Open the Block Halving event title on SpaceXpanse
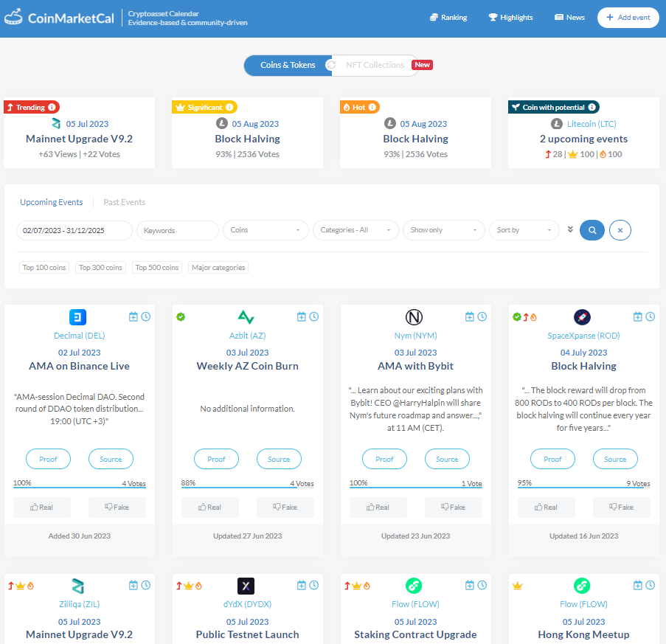The width and height of the screenshot is (666, 644). [583, 366]
